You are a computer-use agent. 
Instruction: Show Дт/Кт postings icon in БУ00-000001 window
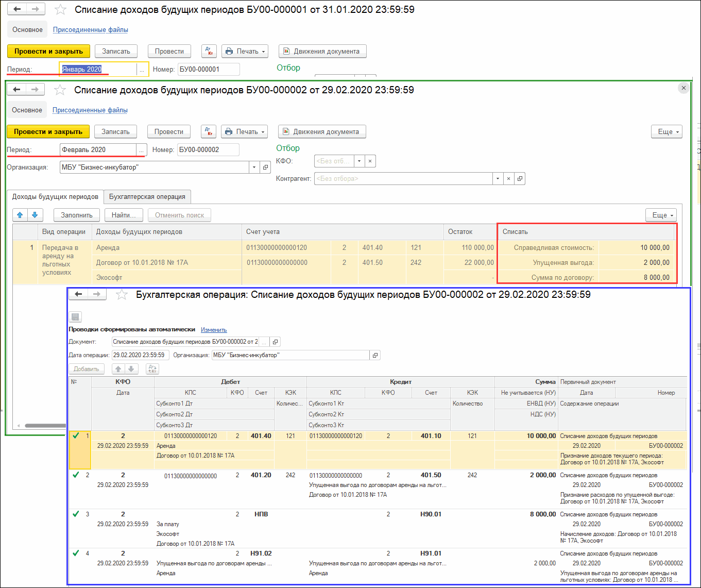coord(209,51)
